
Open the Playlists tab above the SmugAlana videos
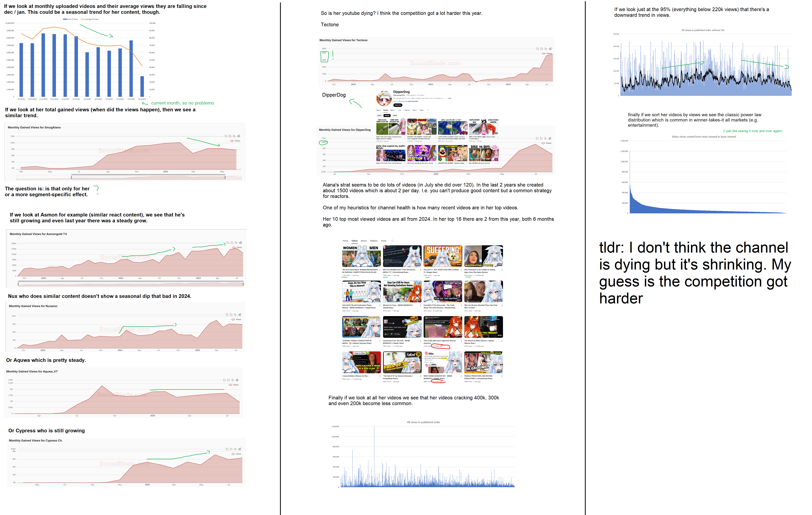click(x=373, y=241)
